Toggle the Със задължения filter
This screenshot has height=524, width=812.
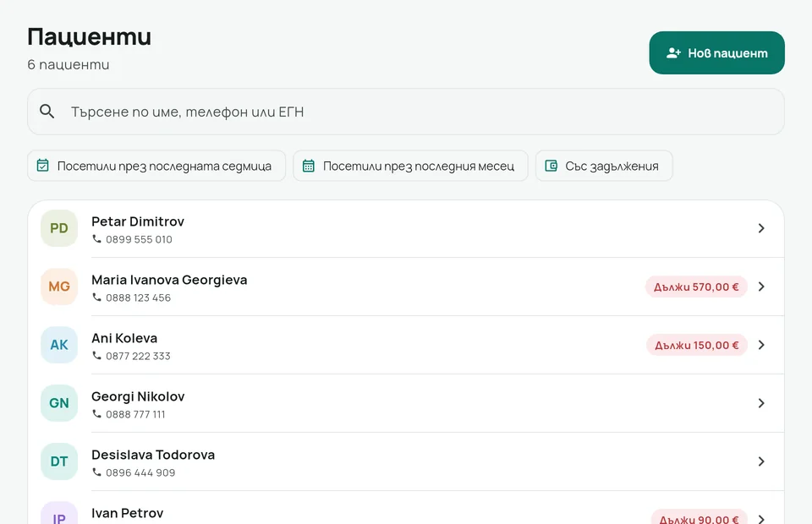click(x=604, y=166)
